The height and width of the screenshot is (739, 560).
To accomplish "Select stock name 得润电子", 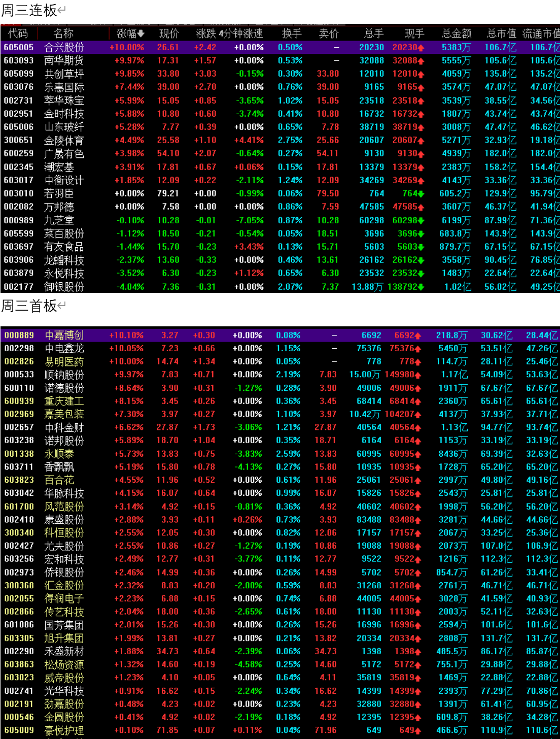I will (64, 598).
